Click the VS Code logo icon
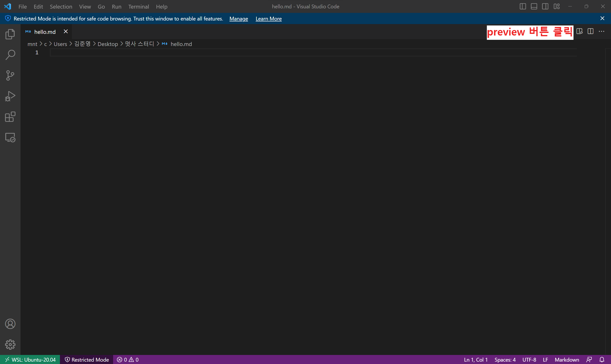This screenshot has width=611, height=364. [x=8, y=6]
